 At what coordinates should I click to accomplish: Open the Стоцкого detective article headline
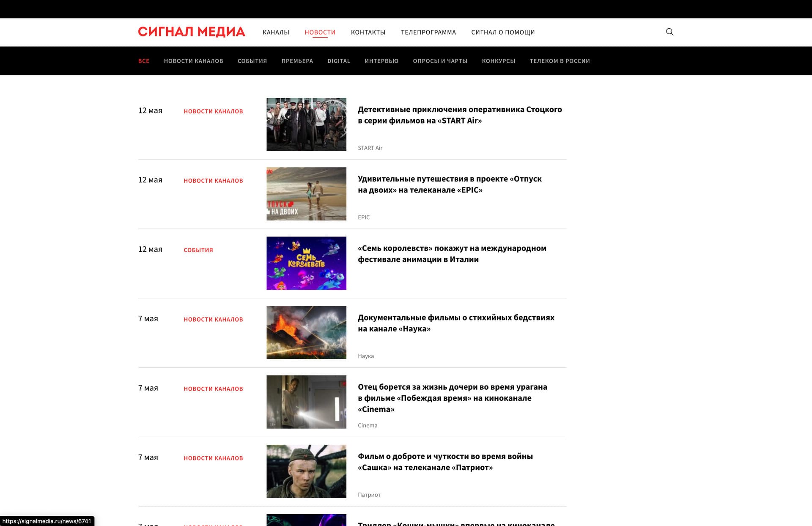pos(459,115)
